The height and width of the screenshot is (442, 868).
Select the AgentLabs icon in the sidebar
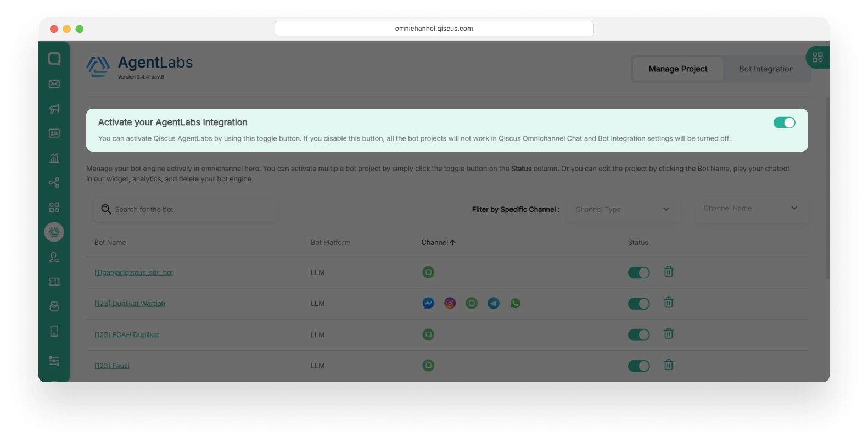[x=54, y=232]
